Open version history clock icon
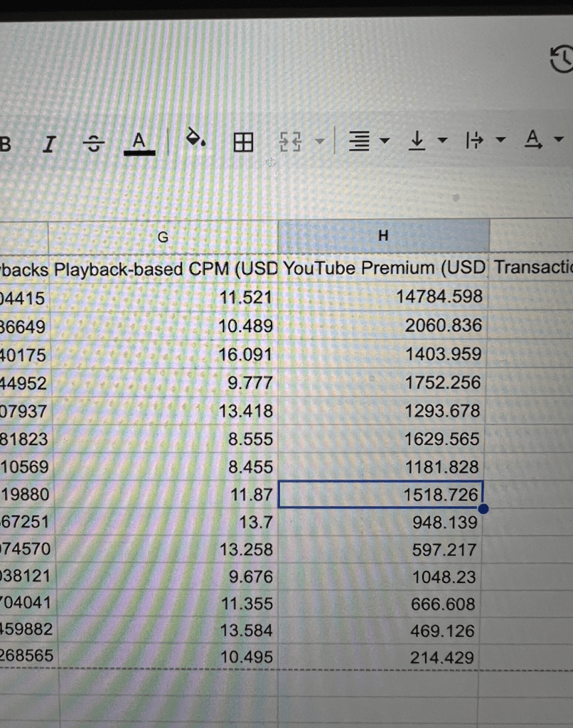The image size is (573, 728). [x=562, y=60]
